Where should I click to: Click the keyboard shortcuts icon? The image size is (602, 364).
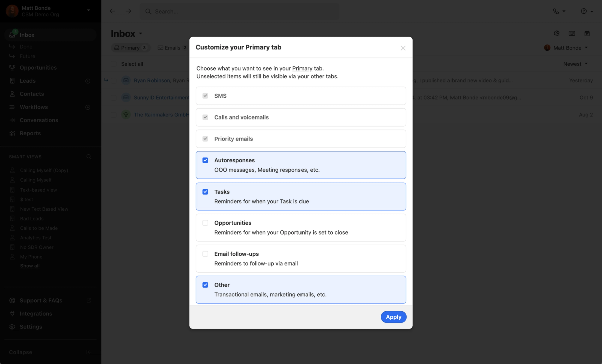pos(572,34)
